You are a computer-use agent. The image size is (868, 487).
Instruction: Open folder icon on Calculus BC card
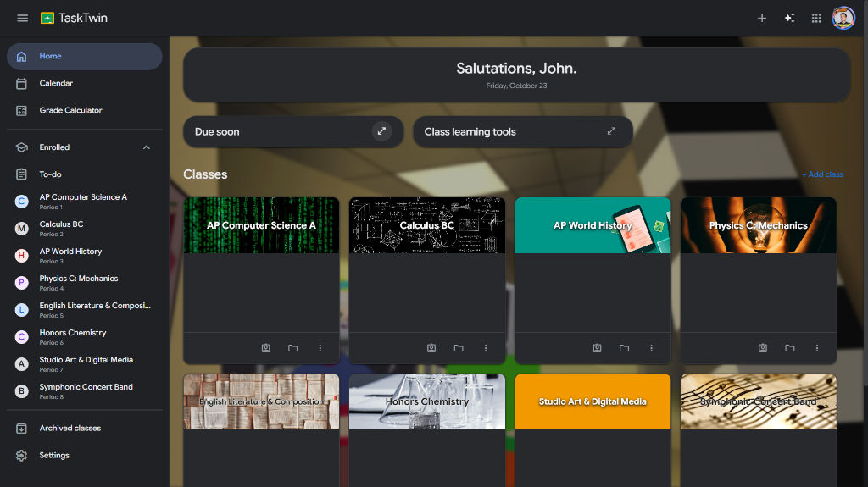tap(459, 348)
